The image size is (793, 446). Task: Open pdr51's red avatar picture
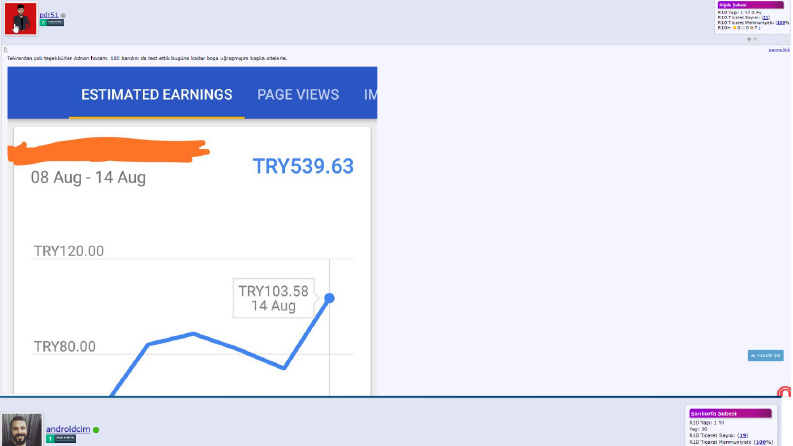[x=20, y=18]
